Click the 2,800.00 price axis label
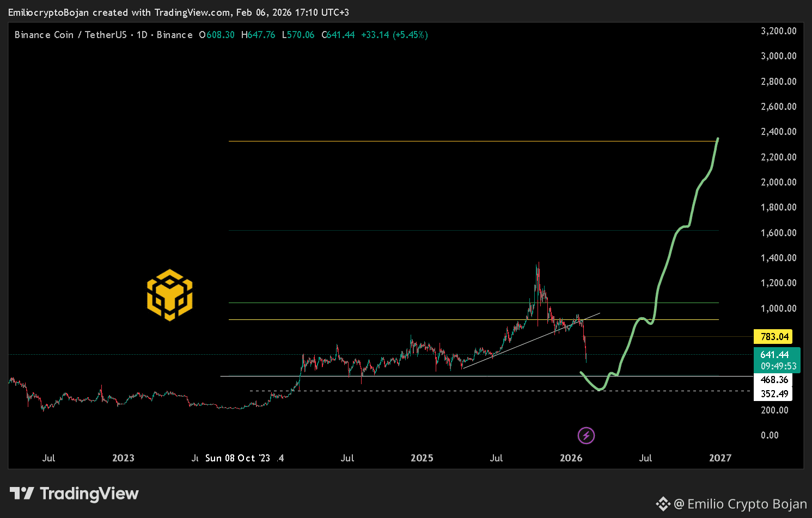812x518 pixels. 779,82
